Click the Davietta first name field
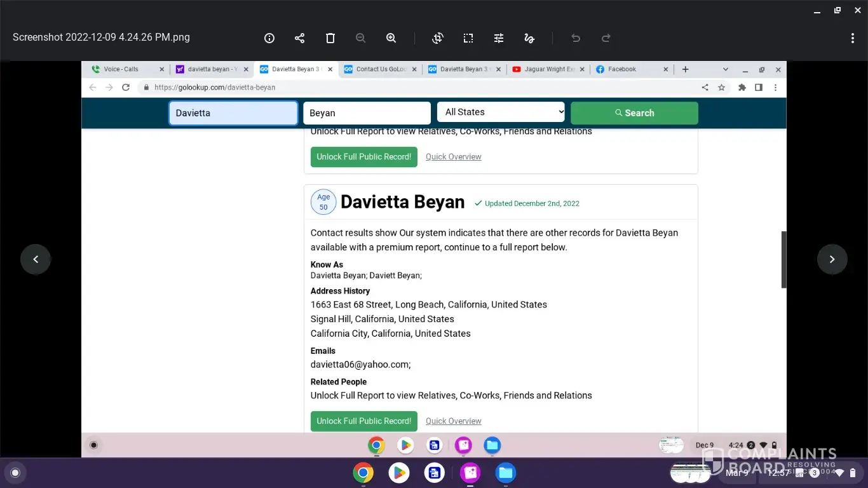Screen dimensions: 868x488 pyautogui.click(x=233, y=113)
